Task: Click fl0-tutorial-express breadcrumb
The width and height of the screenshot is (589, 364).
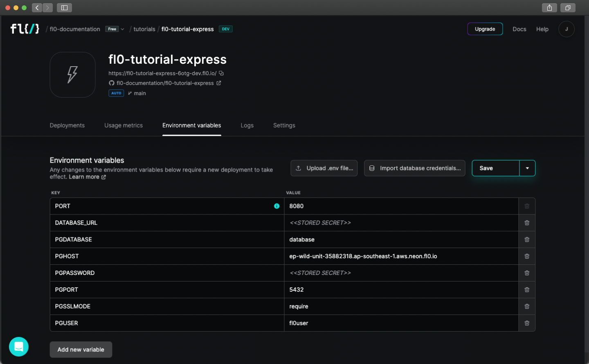Action: (x=188, y=29)
